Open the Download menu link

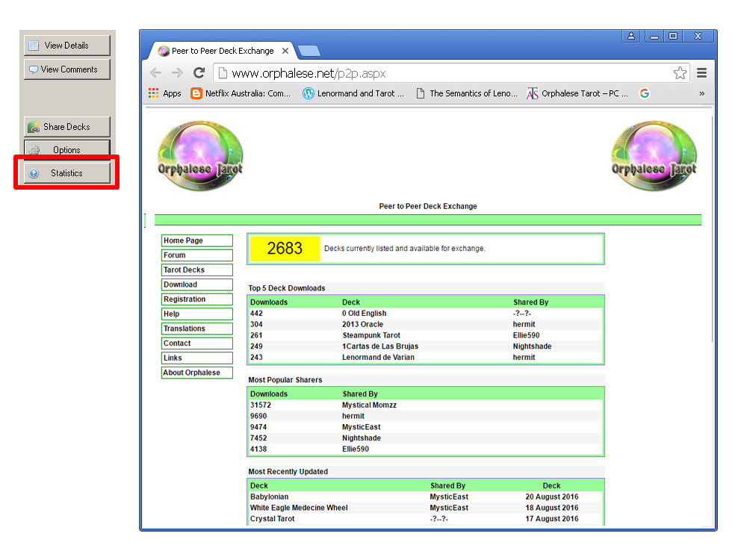click(x=196, y=284)
